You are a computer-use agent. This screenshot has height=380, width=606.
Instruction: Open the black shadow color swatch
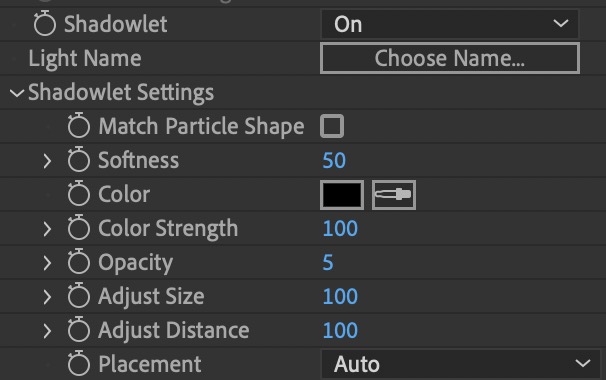coord(342,195)
